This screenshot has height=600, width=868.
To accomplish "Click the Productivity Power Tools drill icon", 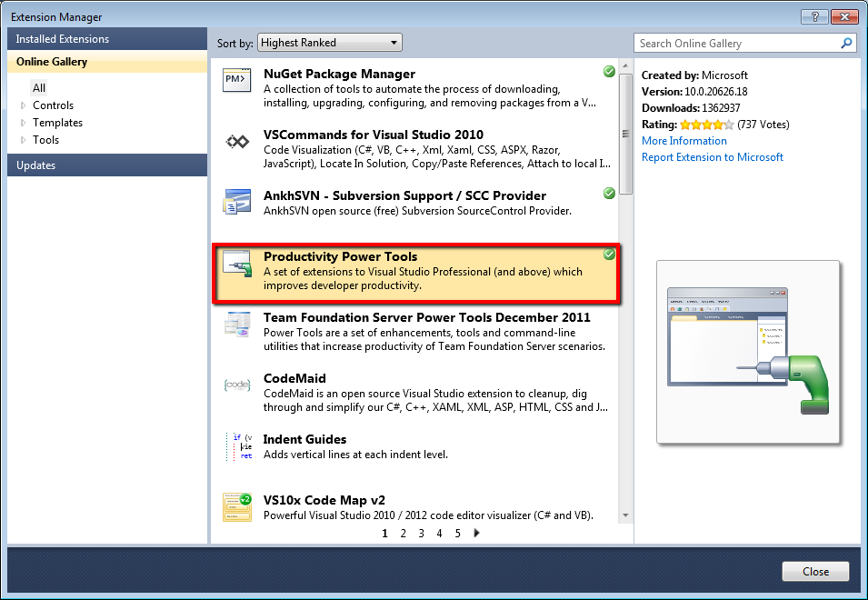I will click(236, 264).
